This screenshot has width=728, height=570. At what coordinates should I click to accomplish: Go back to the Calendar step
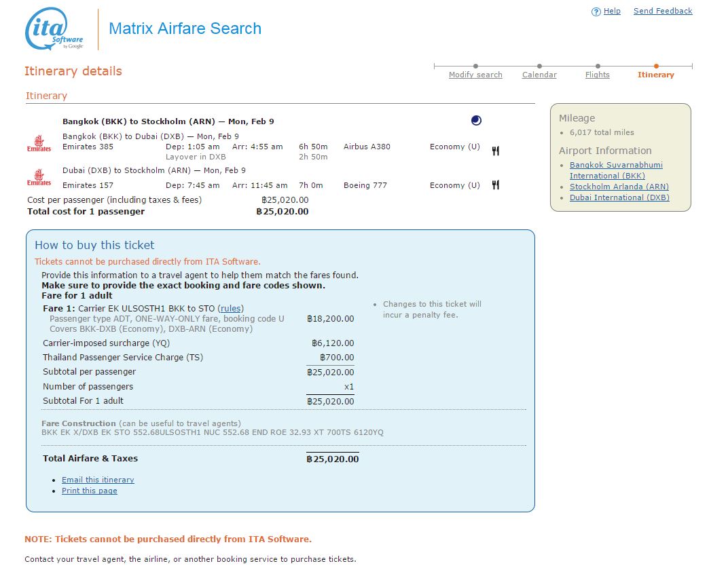pyautogui.click(x=539, y=75)
